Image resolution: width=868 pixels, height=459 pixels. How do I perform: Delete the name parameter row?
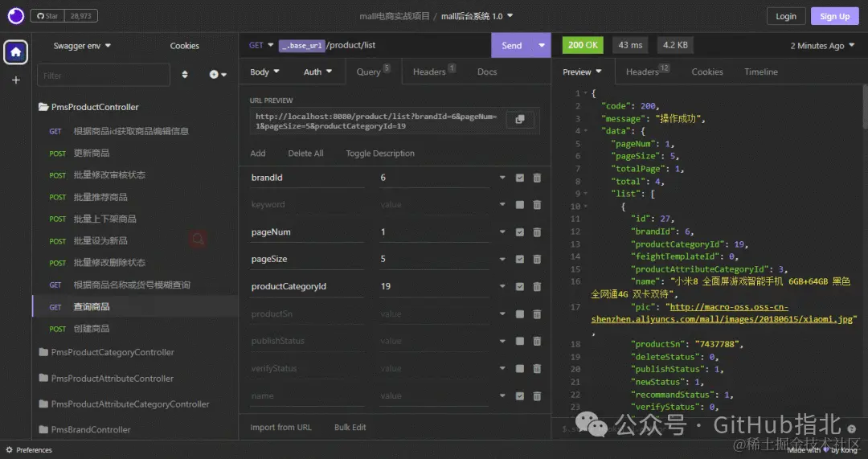pos(537,395)
